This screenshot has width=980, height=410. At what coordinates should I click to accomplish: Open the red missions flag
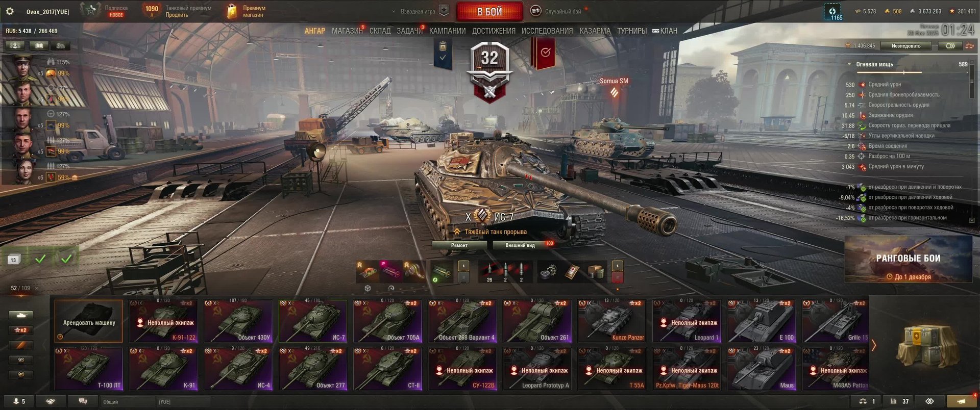pos(545,53)
